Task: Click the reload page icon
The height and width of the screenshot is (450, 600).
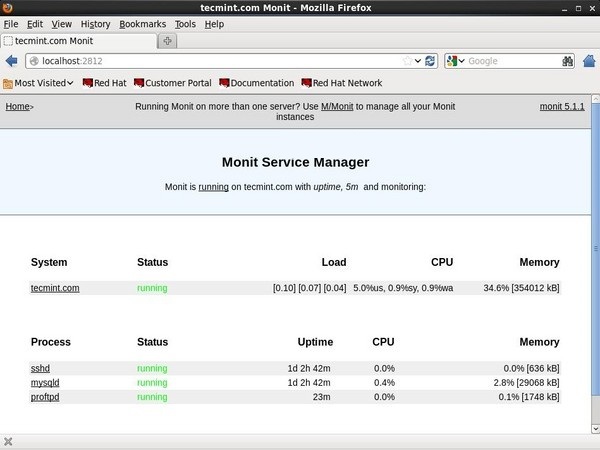Action: click(430, 61)
